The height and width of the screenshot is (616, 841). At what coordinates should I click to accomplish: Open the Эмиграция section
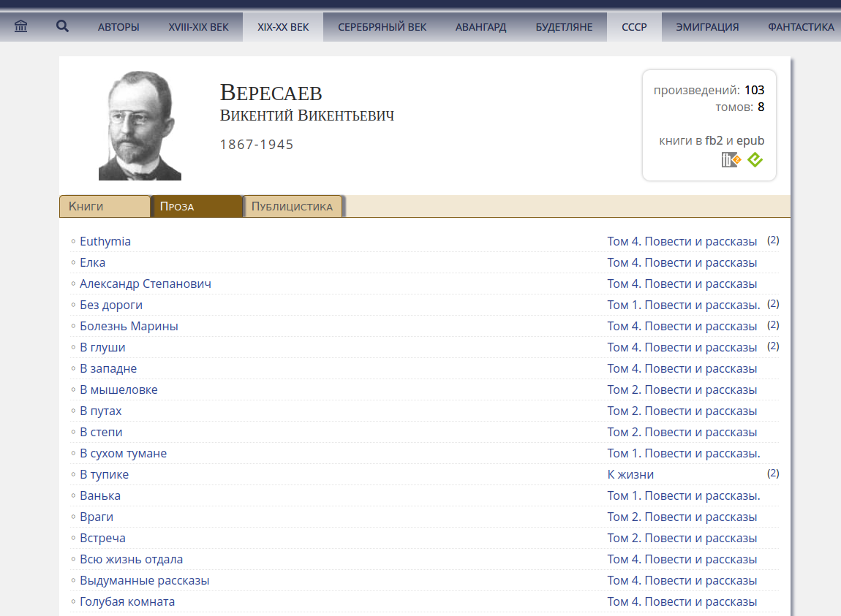[x=707, y=27]
